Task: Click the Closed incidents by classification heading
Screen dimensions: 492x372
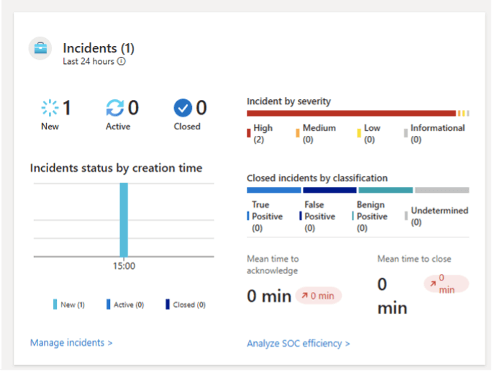Action: [317, 178]
